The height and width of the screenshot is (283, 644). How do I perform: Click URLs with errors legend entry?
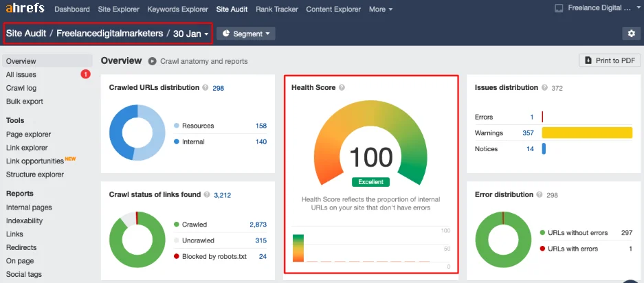569,249
